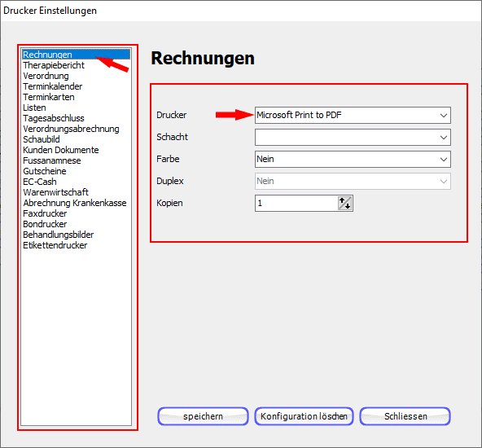Open the Farbe dropdown showing Nein
The image size is (482, 448).
point(353,160)
